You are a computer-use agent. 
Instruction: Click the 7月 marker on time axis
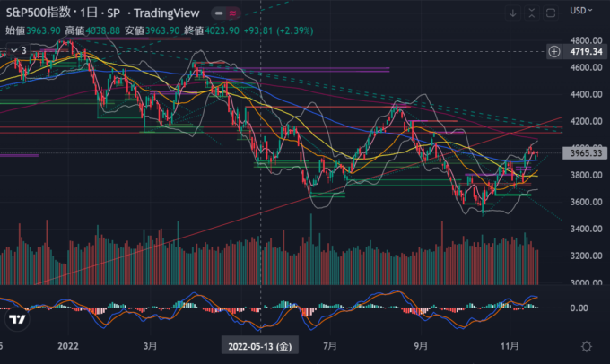tap(328, 346)
